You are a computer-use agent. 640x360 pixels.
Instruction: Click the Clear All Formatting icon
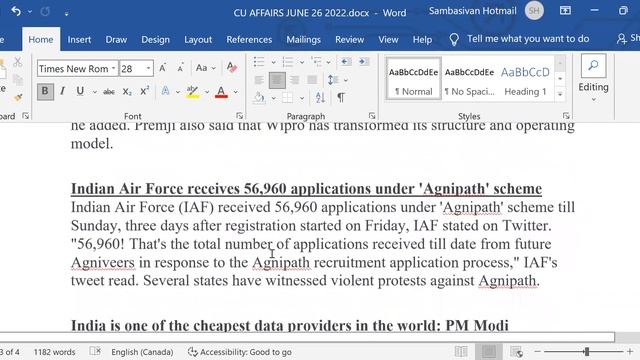click(x=231, y=67)
